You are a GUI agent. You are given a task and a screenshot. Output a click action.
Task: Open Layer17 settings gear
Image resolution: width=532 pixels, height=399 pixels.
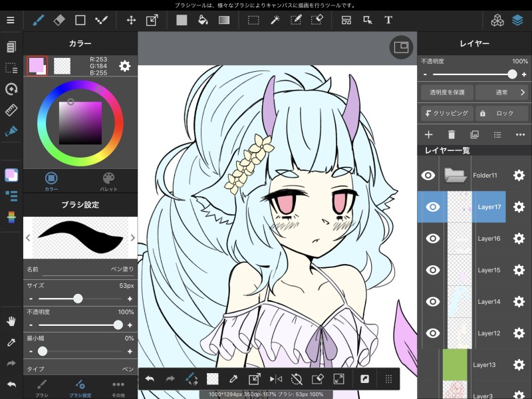[x=519, y=207]
